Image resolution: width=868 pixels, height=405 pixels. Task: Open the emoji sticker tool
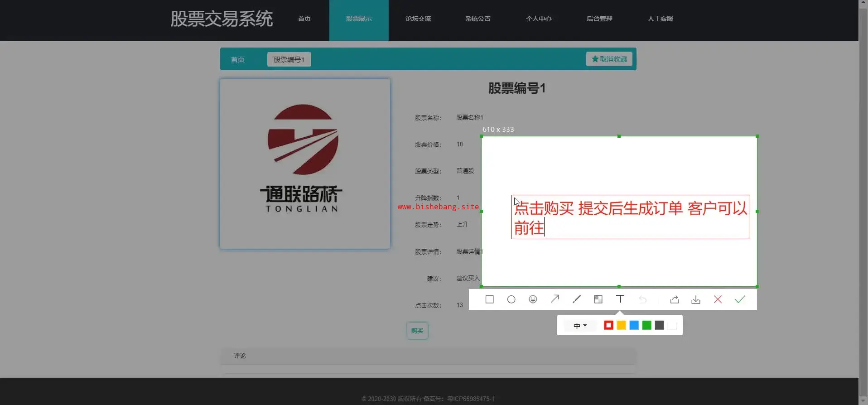[533, 299]
